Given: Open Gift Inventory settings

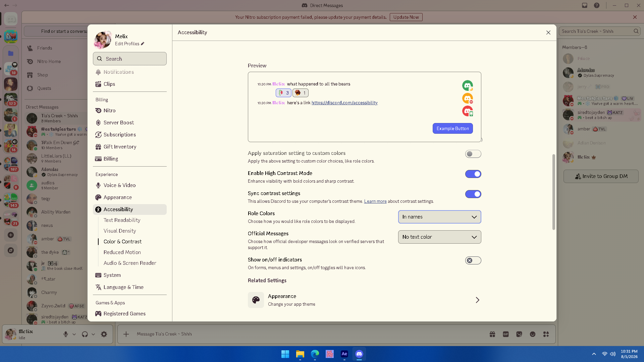Looking at the screenshot, I should tap(129, 147).
